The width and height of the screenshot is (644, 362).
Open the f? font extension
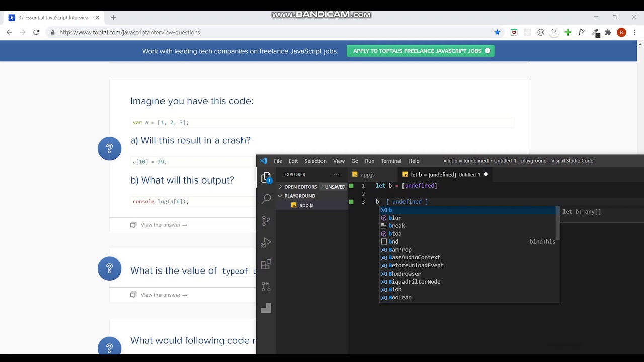[x=581, y=32]
